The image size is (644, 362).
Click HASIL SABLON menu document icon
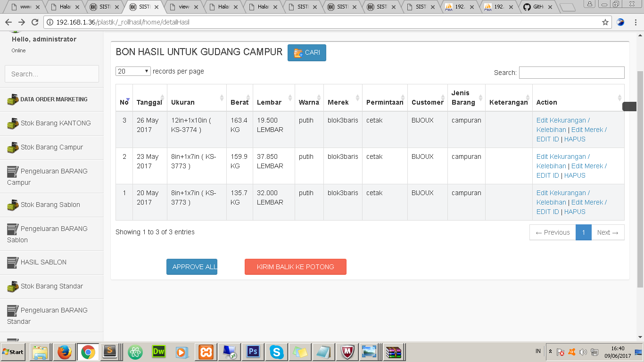pyautogui.click(x=13, y=263)
